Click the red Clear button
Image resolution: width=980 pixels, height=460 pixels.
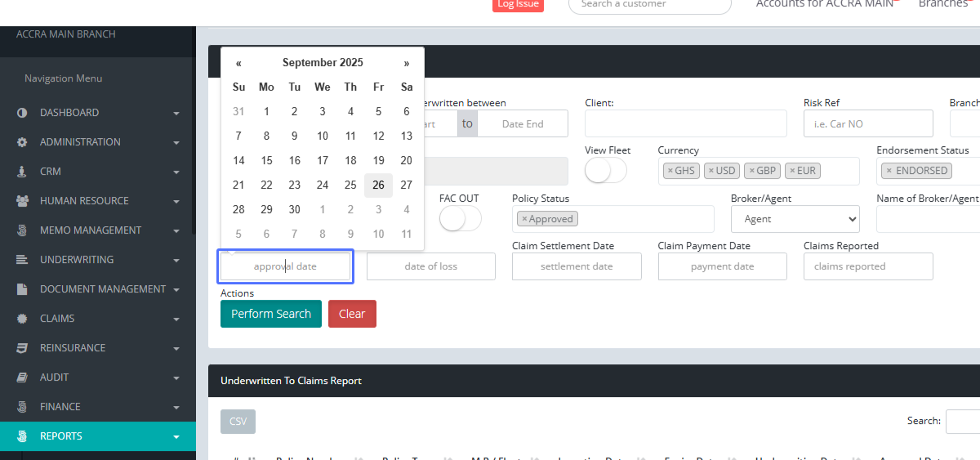[x=352, y=314]
